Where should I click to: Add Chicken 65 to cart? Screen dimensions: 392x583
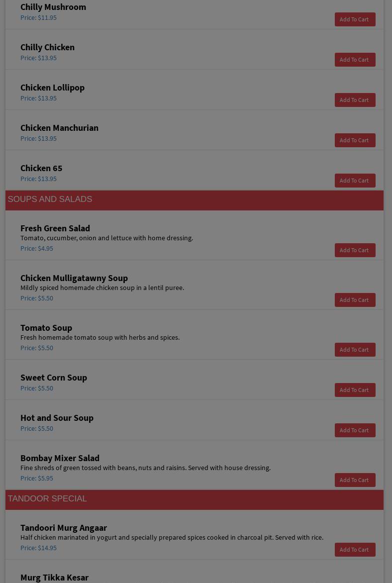[355, 181]
